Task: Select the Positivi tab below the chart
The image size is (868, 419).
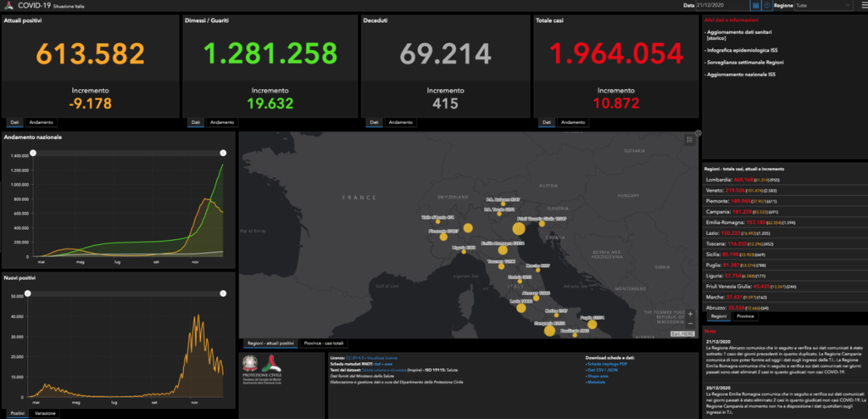Action: [x=18, y=413]
